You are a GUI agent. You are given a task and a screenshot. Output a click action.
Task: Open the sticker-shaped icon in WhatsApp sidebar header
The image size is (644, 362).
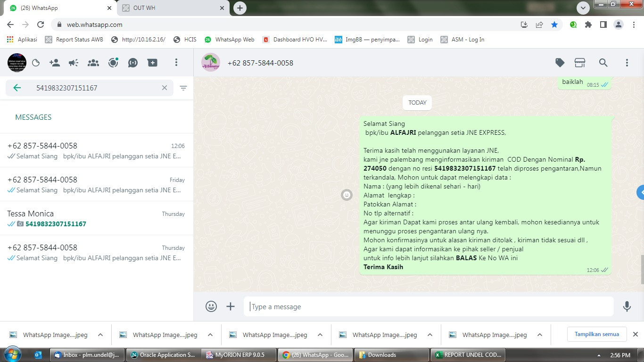(x=36, y=63)
